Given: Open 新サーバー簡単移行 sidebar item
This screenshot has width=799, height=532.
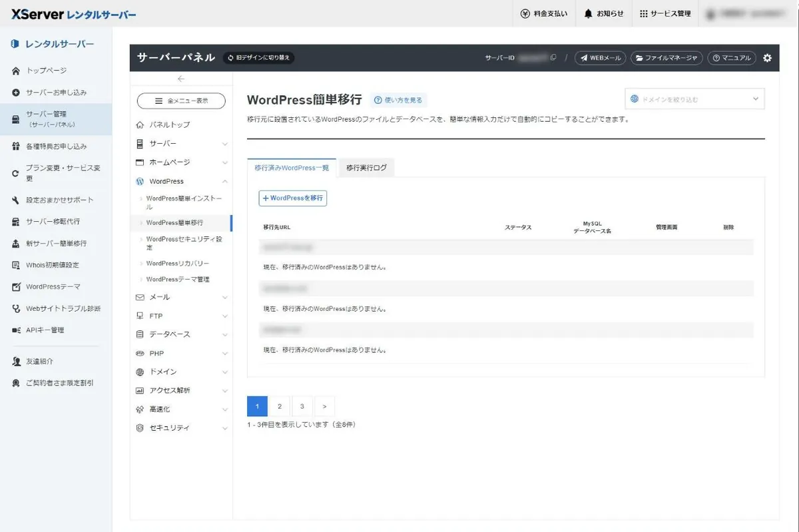Looking at the screenshot, I should tap(56, 244).
